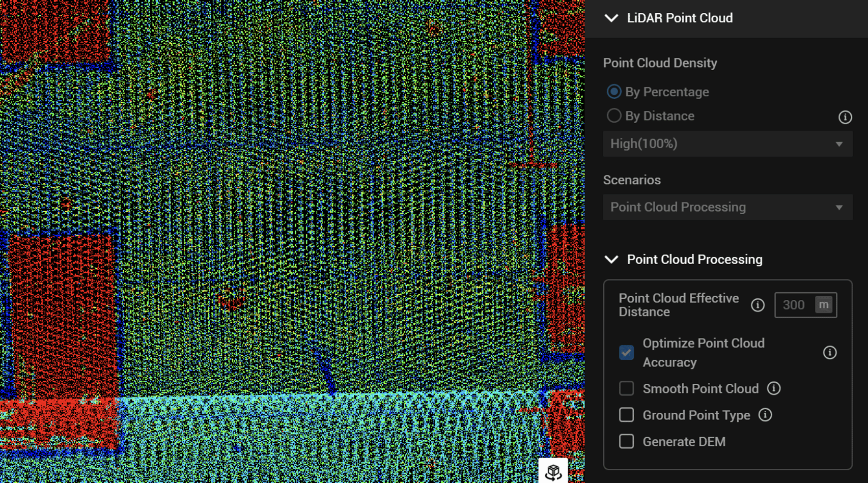Collapse the LiDAR Point Cloud section
The height and width of the screenshot is (483, 868).
click(611, 18)
